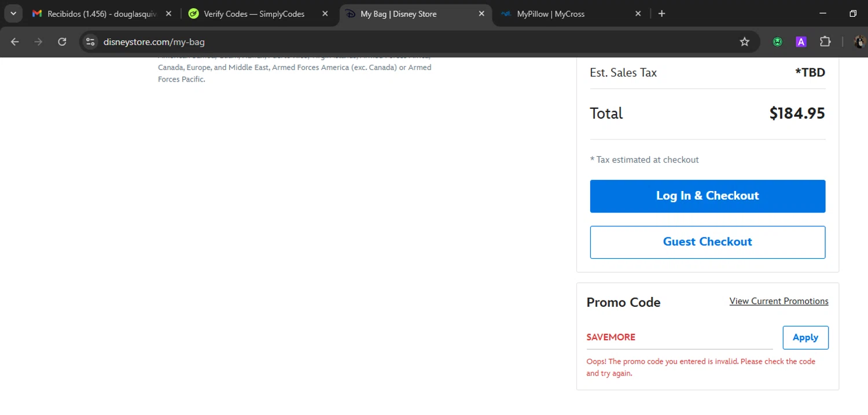Select the My Bag Disney Store tab
Screen dimensions: 868x415
click(x=415, y=14)
